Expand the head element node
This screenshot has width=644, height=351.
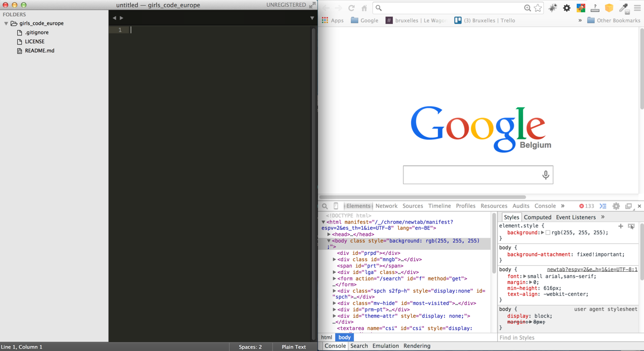(x=329, y=235)
